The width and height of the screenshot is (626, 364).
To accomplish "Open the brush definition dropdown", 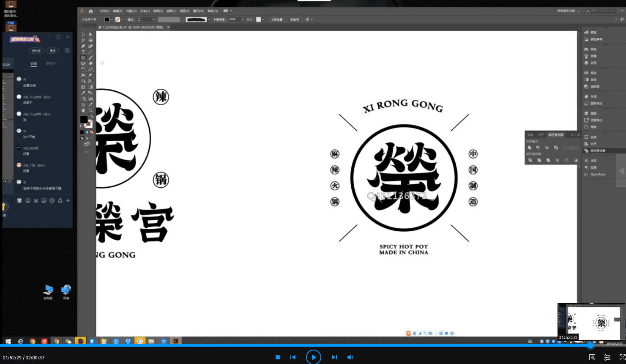I will (x=209, y=19).
